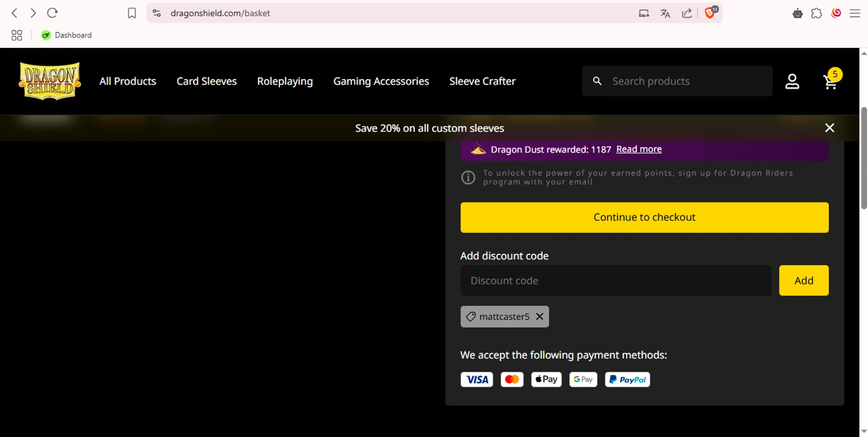Open the browser hamburger menu
The height and width of the screenshot is (437, 868).
tap(855, 13)
